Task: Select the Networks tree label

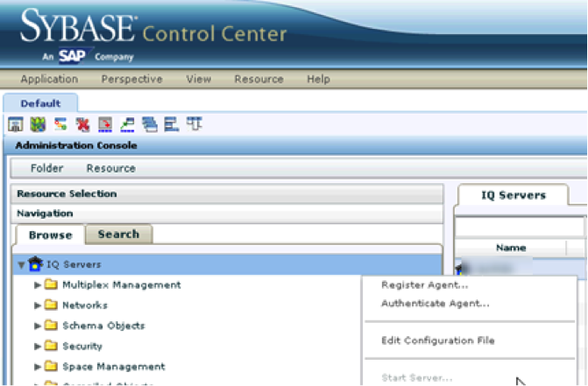Action: pyautogui.click(x=85, y=305)
